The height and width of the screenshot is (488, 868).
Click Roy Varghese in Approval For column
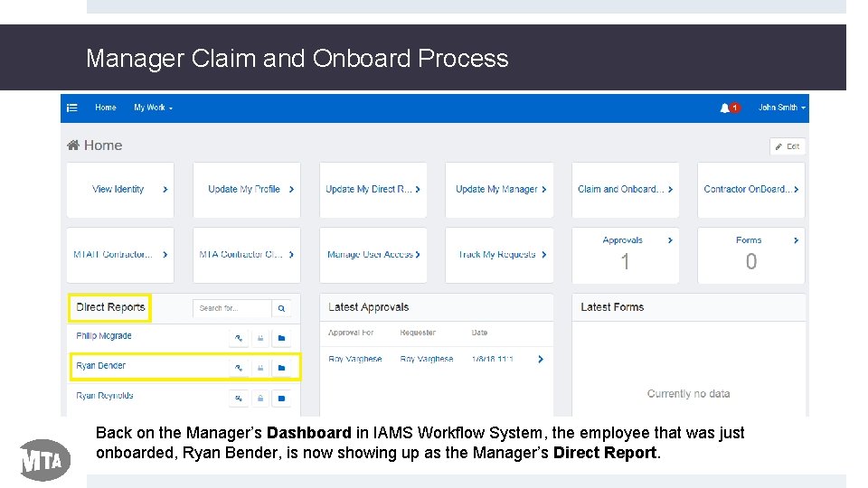354,359
